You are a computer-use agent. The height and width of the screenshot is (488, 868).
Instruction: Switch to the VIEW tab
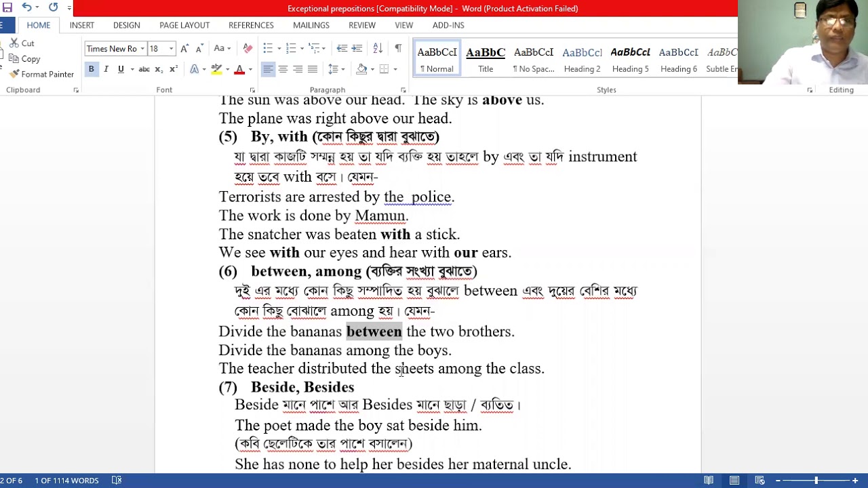(404, 25)
